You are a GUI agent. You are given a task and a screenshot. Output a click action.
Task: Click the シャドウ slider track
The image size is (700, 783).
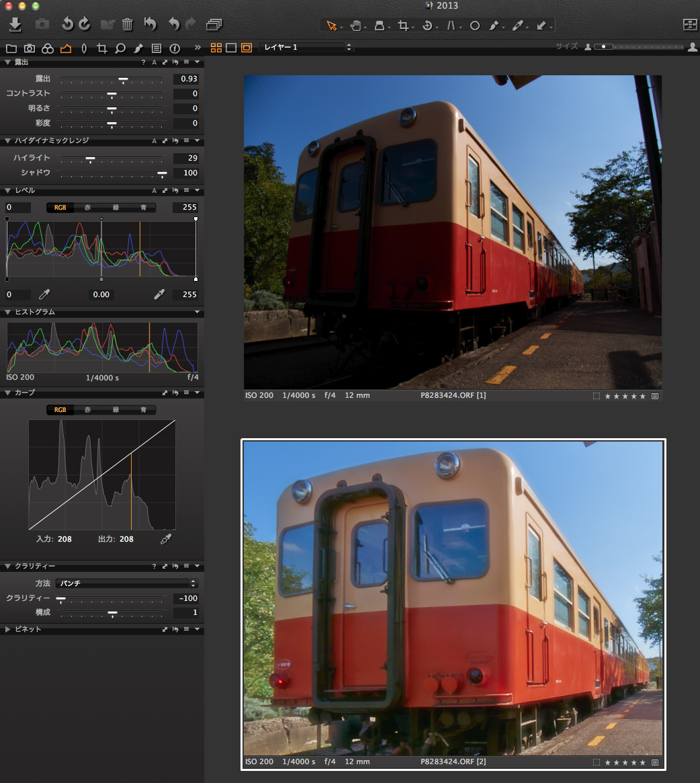pos(112,173)
